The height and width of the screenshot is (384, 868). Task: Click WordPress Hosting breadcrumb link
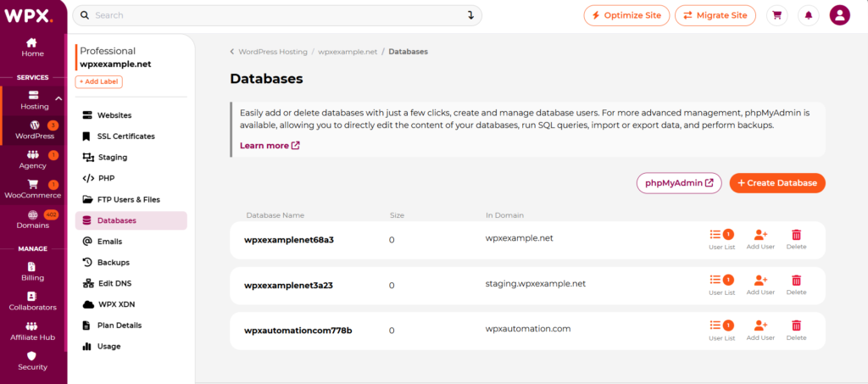[x=273, y=52]
